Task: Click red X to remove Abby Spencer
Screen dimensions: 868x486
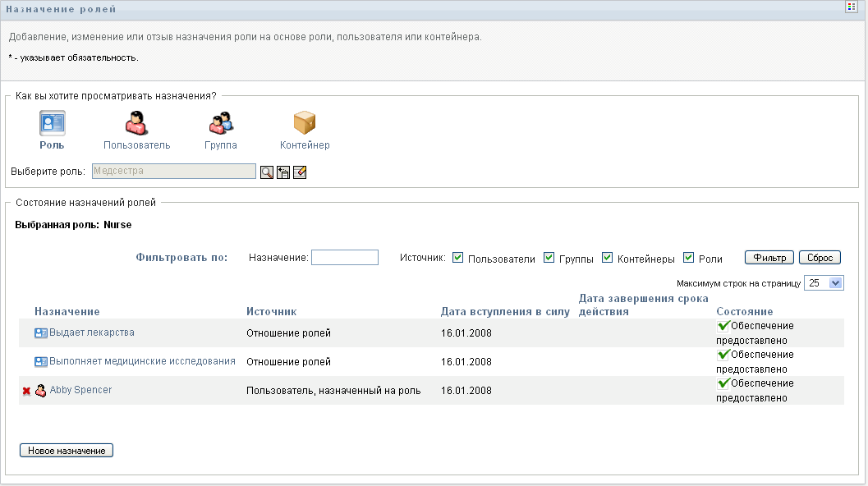Action: coord(26,392)
